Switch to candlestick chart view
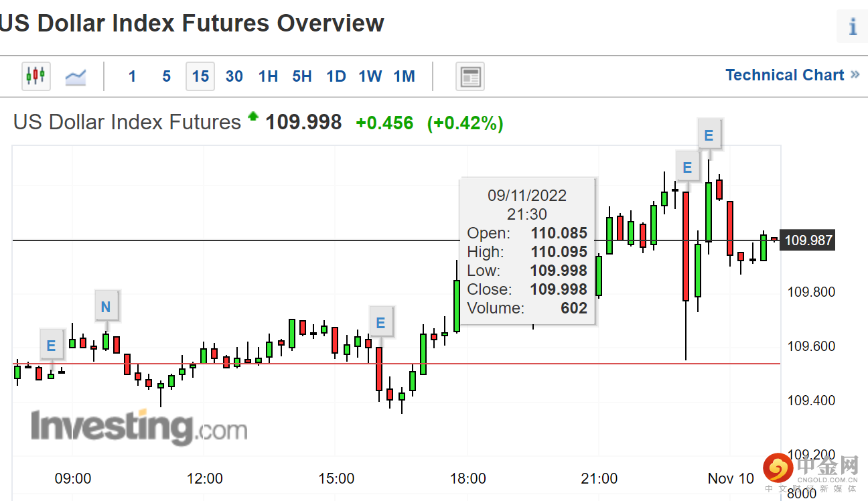Image resolution: width=868 pixels, height=501 pixels. point(35,76)
